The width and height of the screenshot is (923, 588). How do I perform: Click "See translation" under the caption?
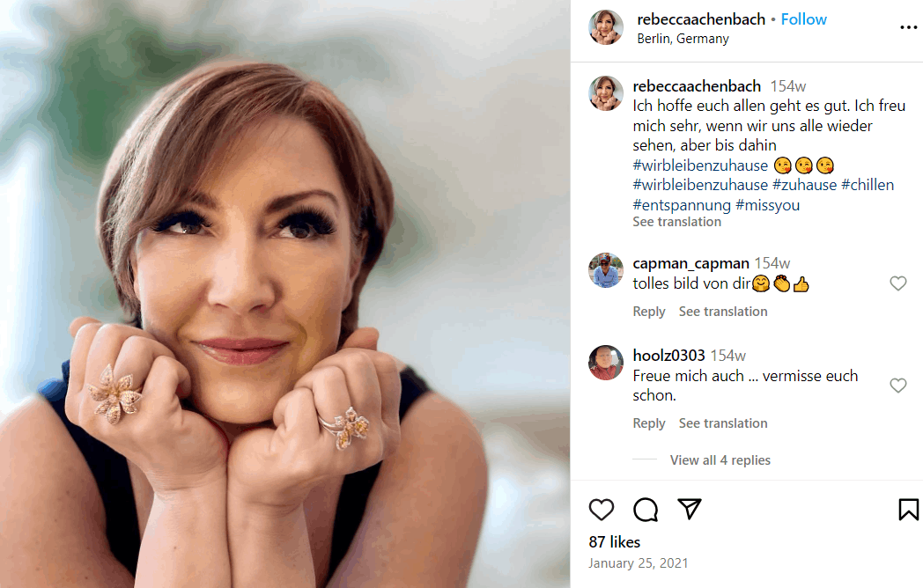676,221
